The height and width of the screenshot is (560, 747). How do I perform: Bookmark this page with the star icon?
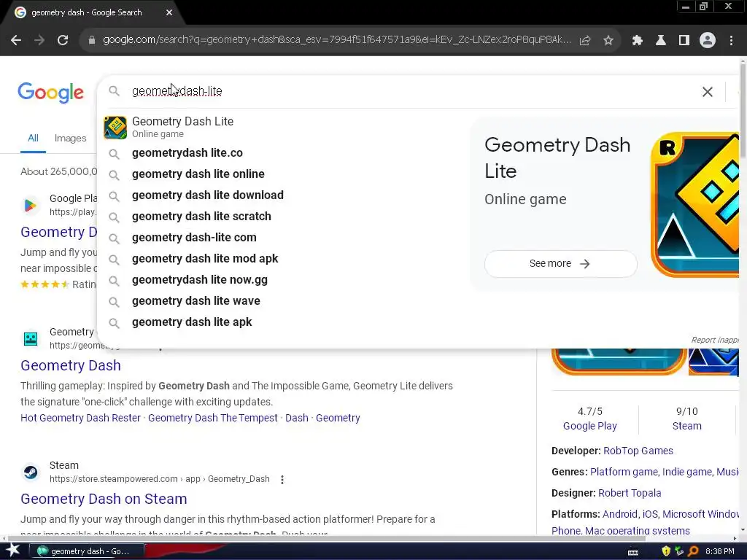tap(608, 41)
